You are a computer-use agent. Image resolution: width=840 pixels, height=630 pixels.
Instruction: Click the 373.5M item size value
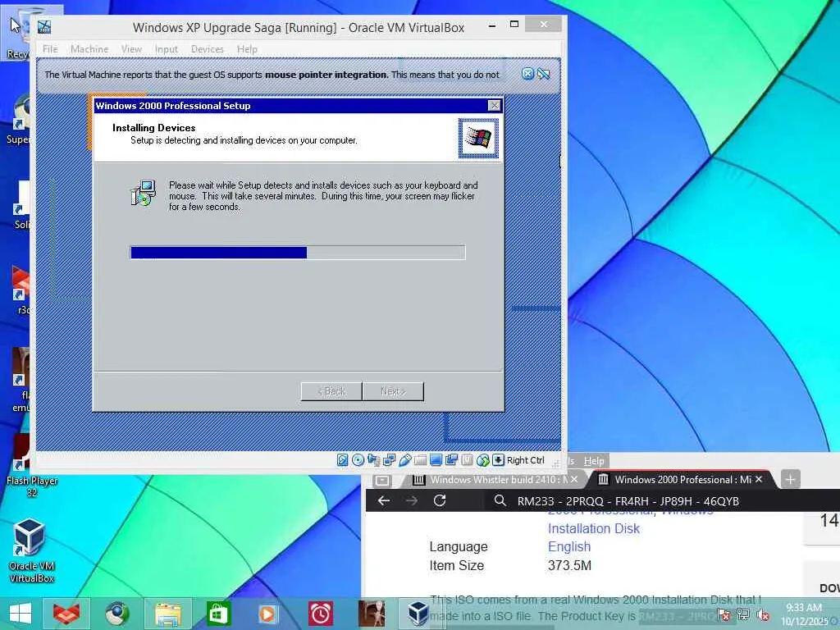click(x=569, y=565)
